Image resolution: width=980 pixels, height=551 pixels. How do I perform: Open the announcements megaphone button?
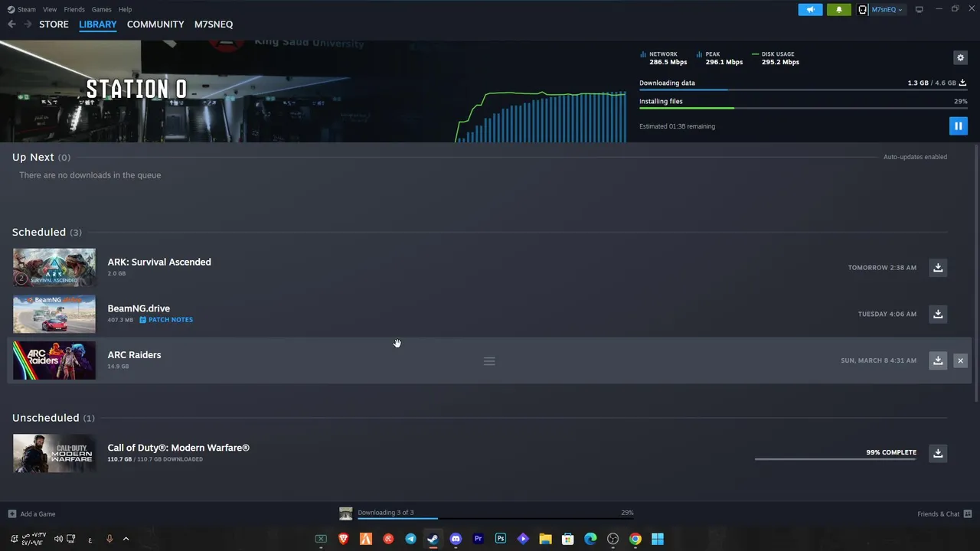click(x=810, y=9)
